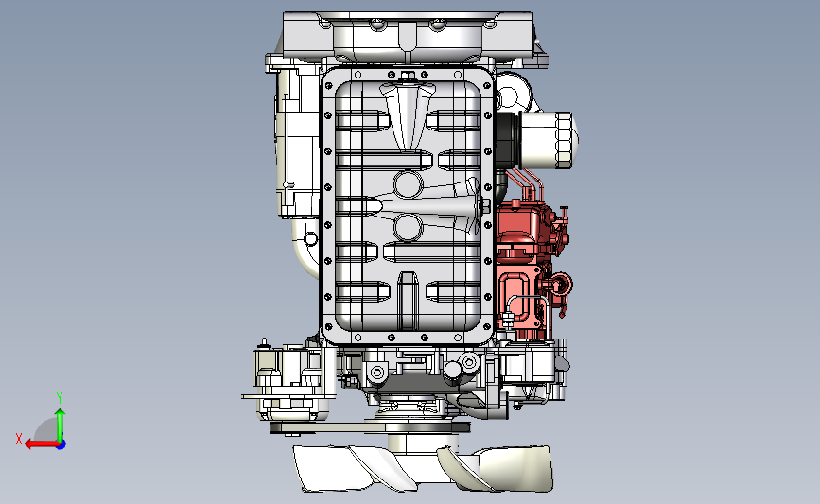Click the red X axis arrow of the triad
Screen dimensions: 820x504
pyautogui.click(x=42, y=444)
